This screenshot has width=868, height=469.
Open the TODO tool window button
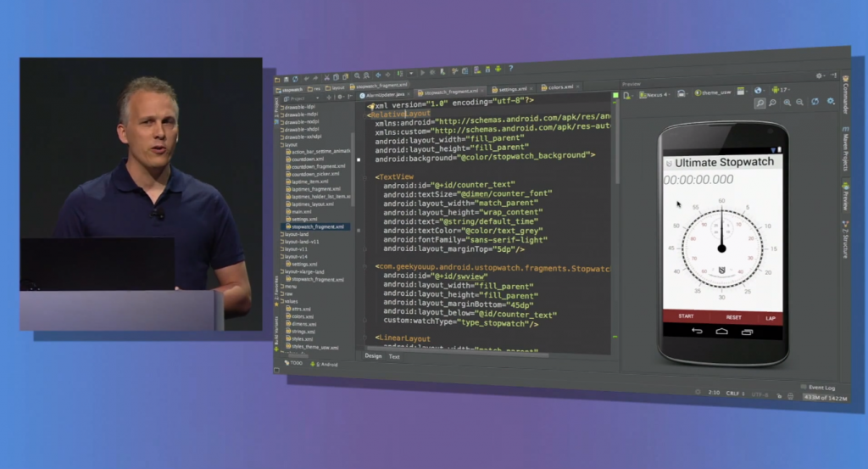[x=293, y=363]
